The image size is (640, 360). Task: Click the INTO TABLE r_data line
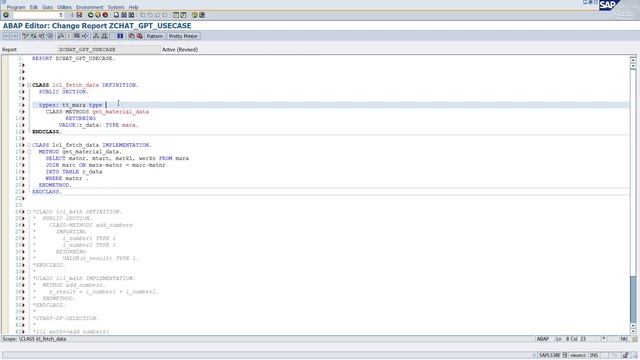click(x=73, y=172)
